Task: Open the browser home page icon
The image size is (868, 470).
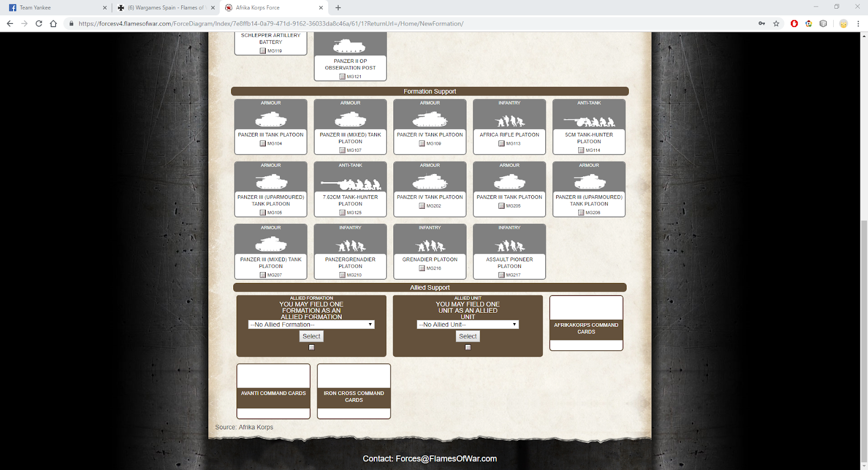Action: point(53,23)
